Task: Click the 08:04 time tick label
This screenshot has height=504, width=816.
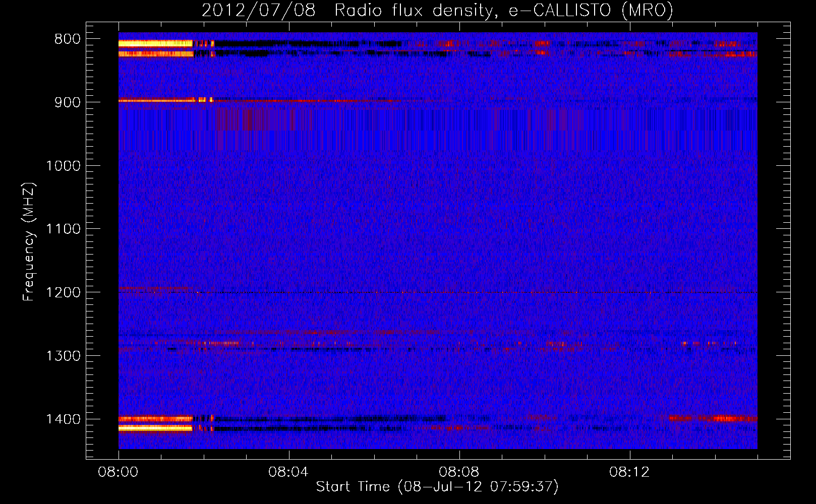Action: point(288,472)
